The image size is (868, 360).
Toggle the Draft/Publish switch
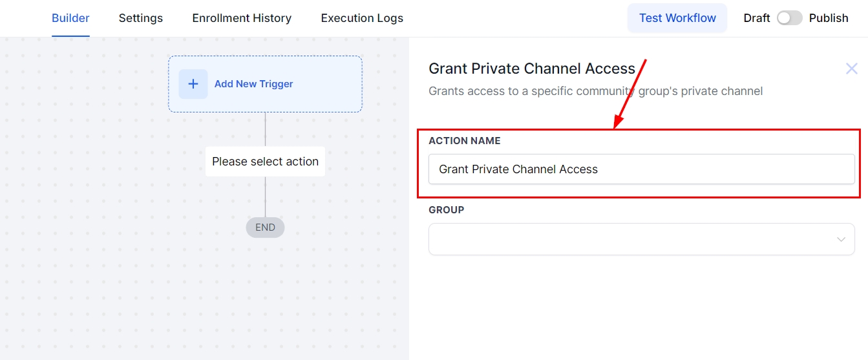[789, 18]
